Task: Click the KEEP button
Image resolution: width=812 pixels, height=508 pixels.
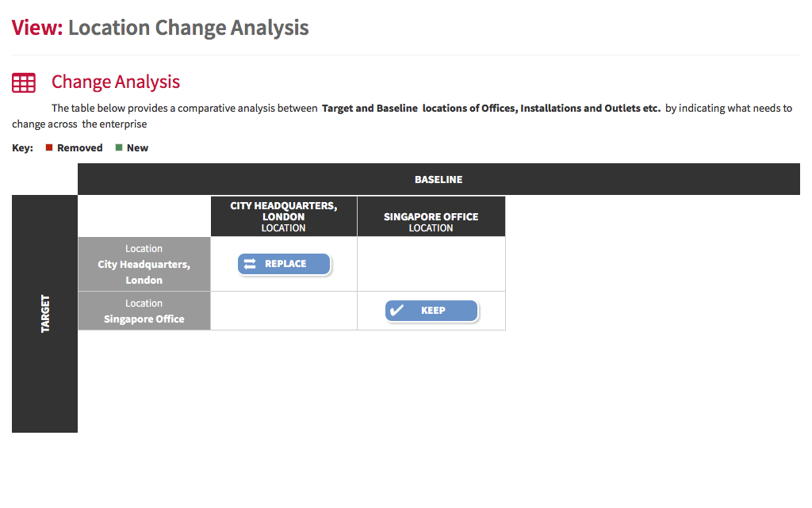Action: tap(431, 311)
